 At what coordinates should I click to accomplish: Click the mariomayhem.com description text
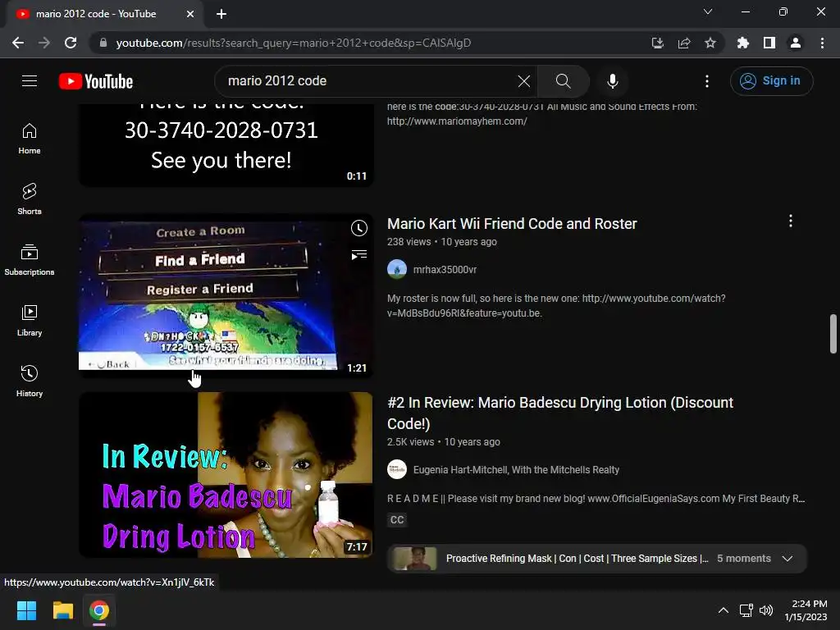click(x=457, y=121)
